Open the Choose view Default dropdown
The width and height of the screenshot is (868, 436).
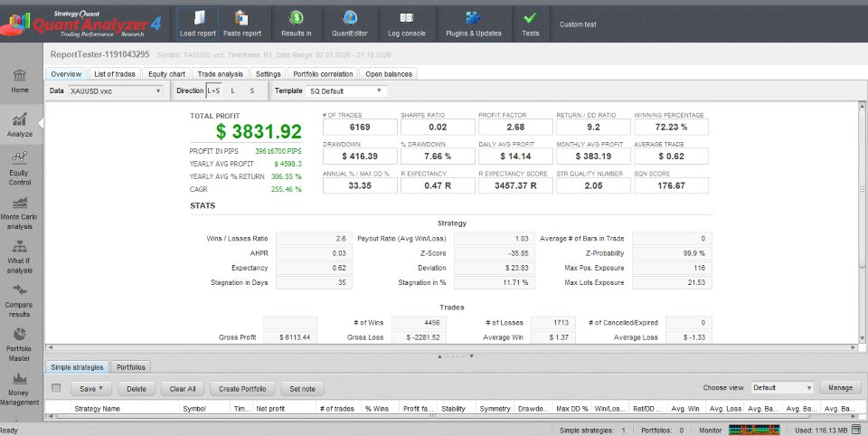point(782,388)
